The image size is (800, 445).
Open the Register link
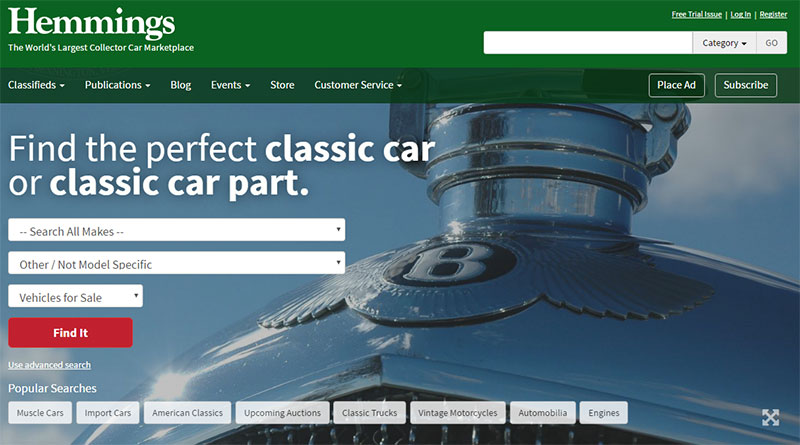click(x=773, y=14)
